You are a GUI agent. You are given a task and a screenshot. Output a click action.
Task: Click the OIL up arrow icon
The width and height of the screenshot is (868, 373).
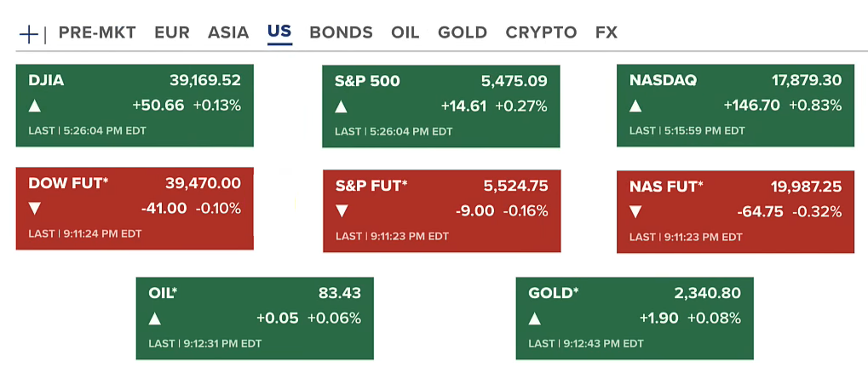point(155,318)
